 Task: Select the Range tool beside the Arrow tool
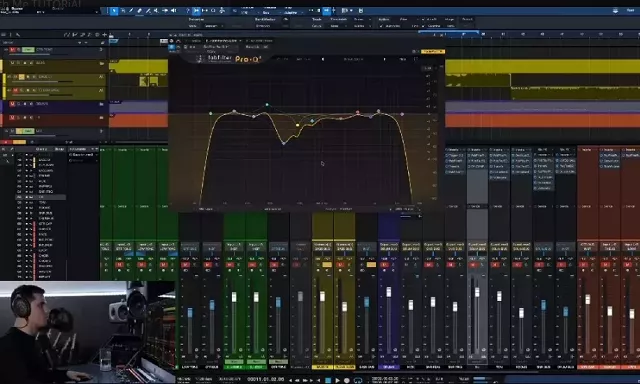pos(122,11)
